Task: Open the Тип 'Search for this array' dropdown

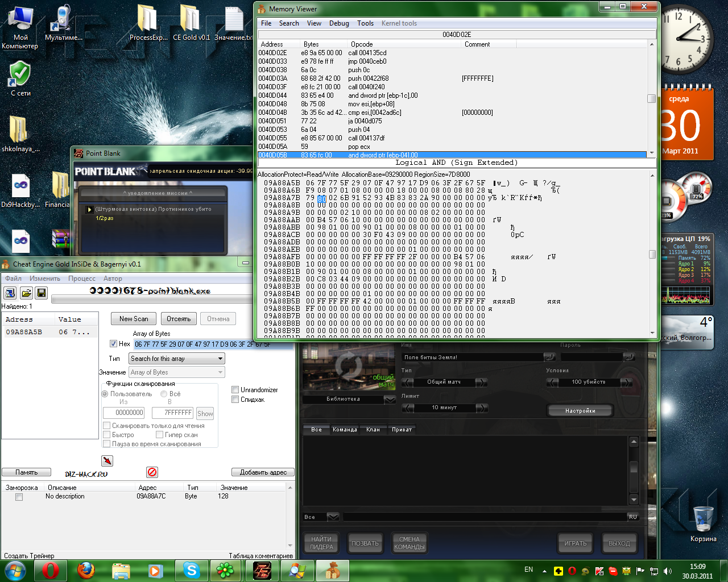Action: 177,359
